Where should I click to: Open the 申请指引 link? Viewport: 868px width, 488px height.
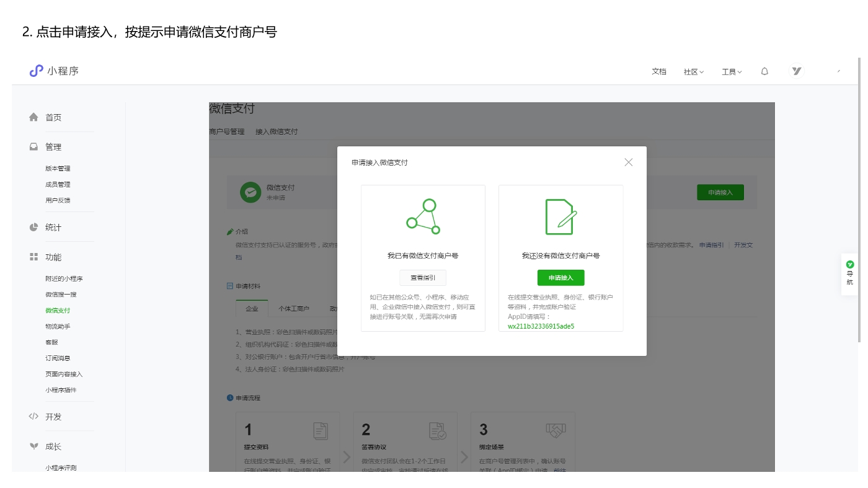click(x=711, y=245)
